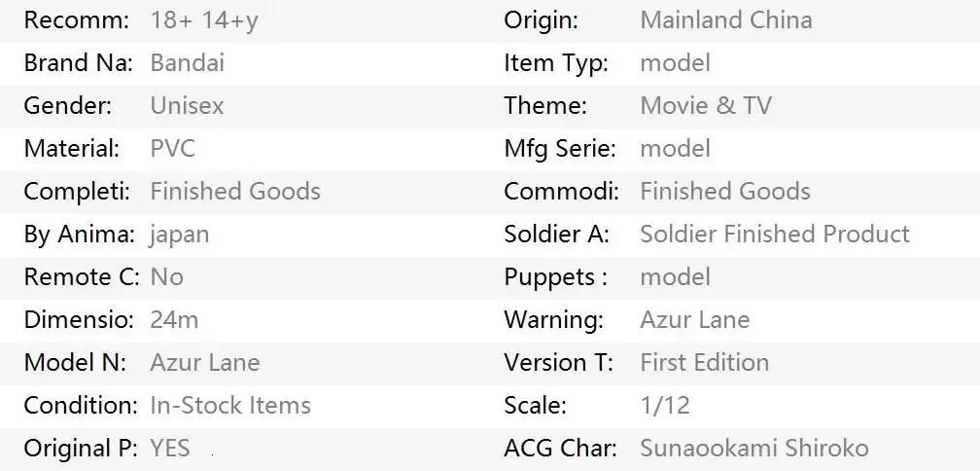Select the First Edition version value
Viewport: 980px width, 471px height.
click(x=704, y=363)
